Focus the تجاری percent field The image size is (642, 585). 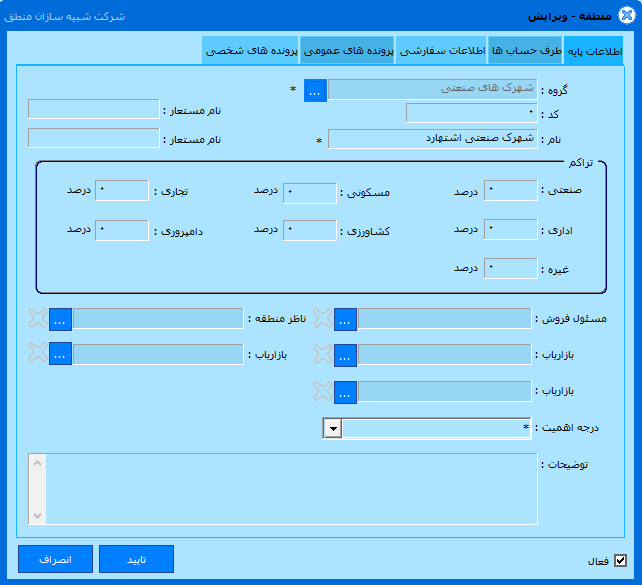pyautogui.click(x=122, y=190)
